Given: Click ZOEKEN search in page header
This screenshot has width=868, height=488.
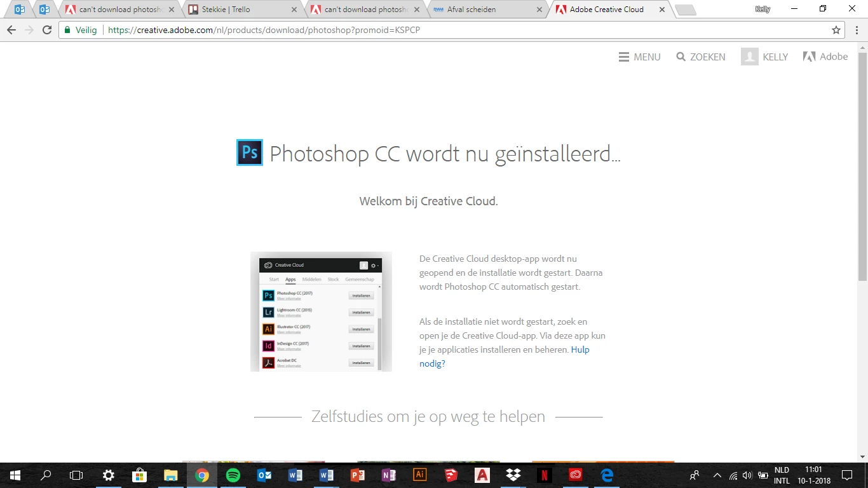Looking at the screenshot, I should [701, 57].
